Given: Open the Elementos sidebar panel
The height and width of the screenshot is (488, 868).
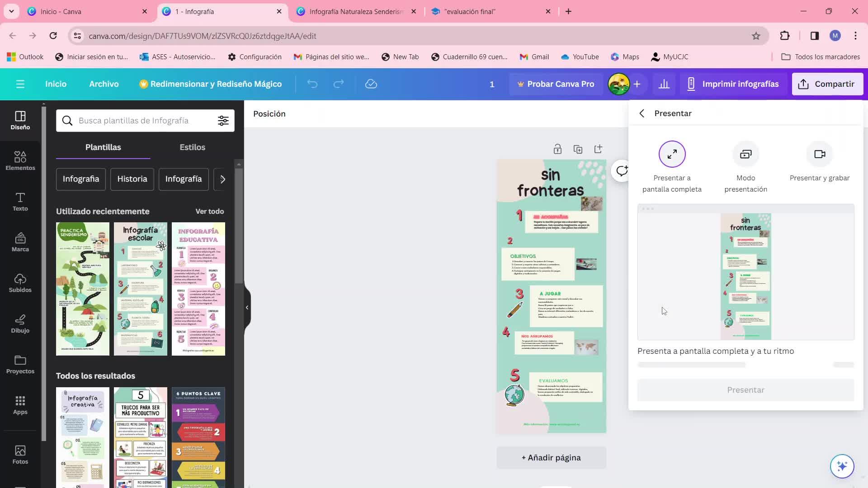Looking at the screenshot, I should point(20,160).
